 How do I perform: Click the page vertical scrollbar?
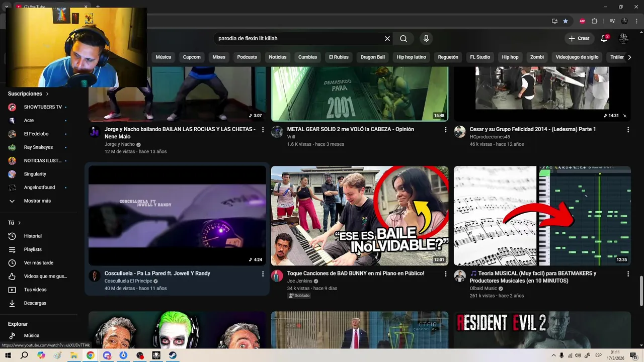(x=641, y=291)
